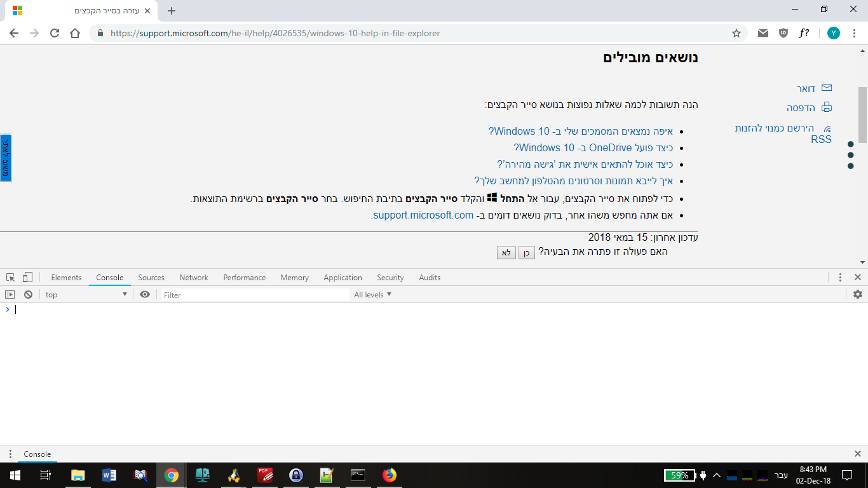Open the Elements tab in DevTools
This screenshot has height=488, width=868.
66,278
